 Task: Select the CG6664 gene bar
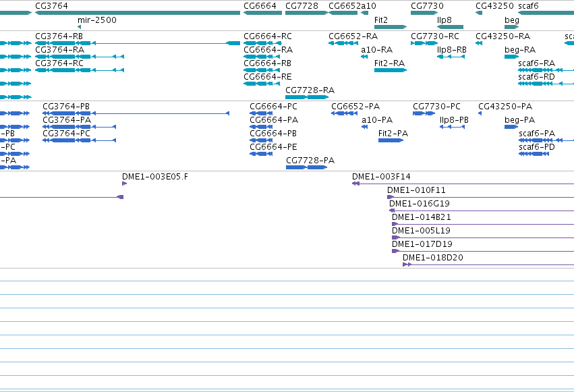[x=262, y=13]
